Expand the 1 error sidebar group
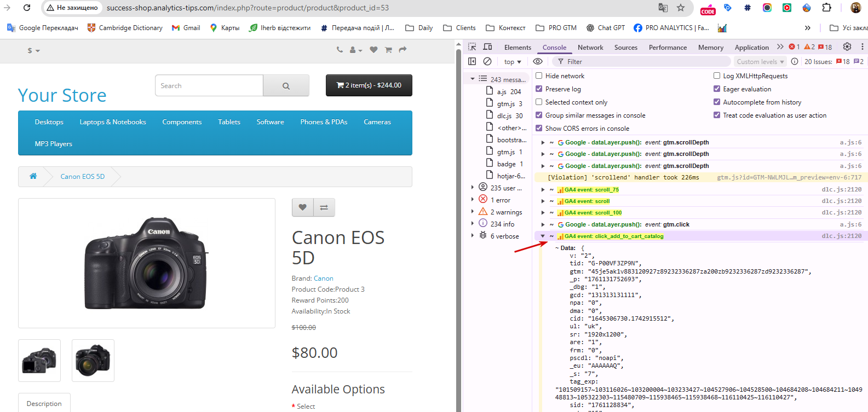 tap(473, 200)
